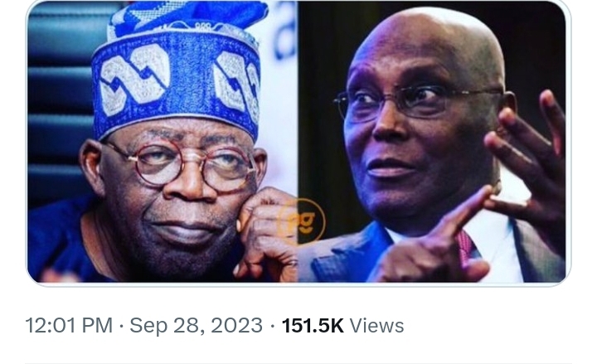This screenshot has width=597, height=364.
Task: Click the circular orange watermark logo between photos
Action: [x=300, y=220]
